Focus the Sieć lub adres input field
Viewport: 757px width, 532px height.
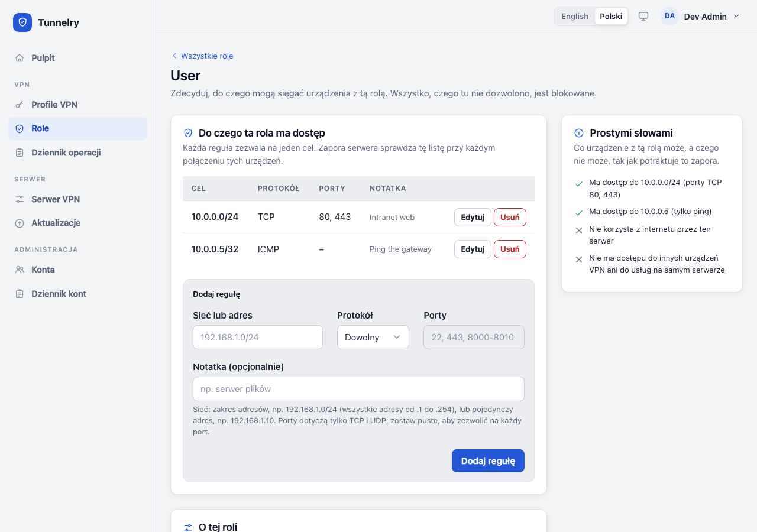click(258, 337)
